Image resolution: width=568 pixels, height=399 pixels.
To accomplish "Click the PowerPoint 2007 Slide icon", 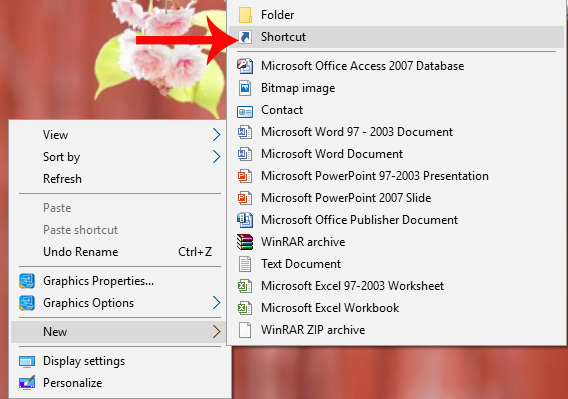I will (x=245, y=198).
